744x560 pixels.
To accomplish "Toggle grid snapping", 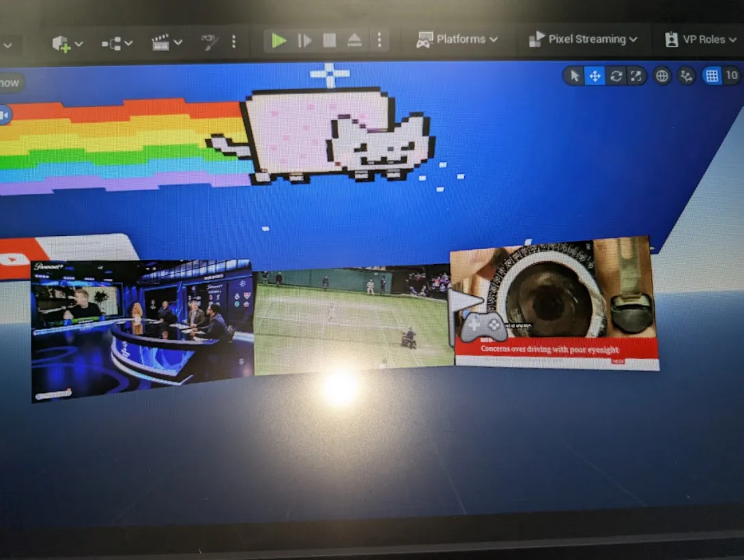I will pos(712,76).
